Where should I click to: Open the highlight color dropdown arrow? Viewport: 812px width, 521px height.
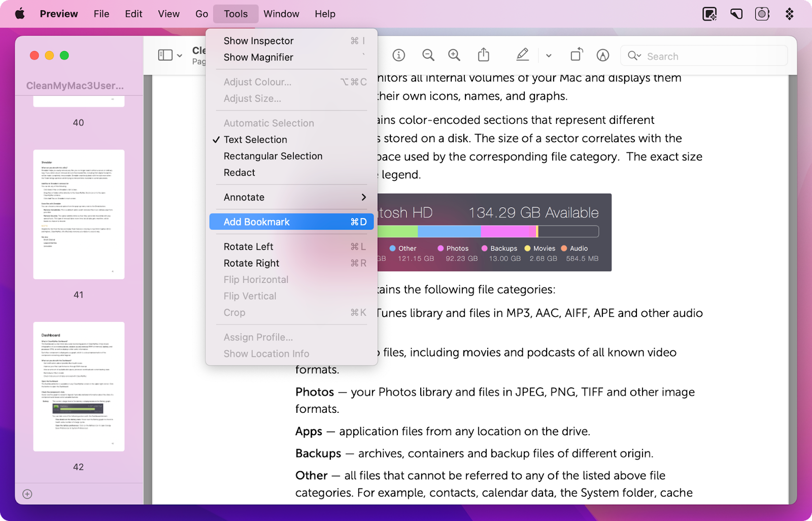[549, 56]
